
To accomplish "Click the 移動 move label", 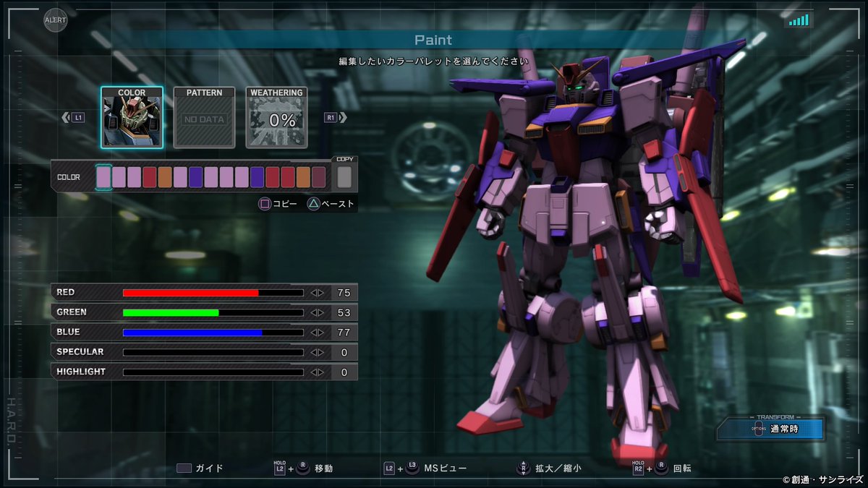I will pos(323,468).
